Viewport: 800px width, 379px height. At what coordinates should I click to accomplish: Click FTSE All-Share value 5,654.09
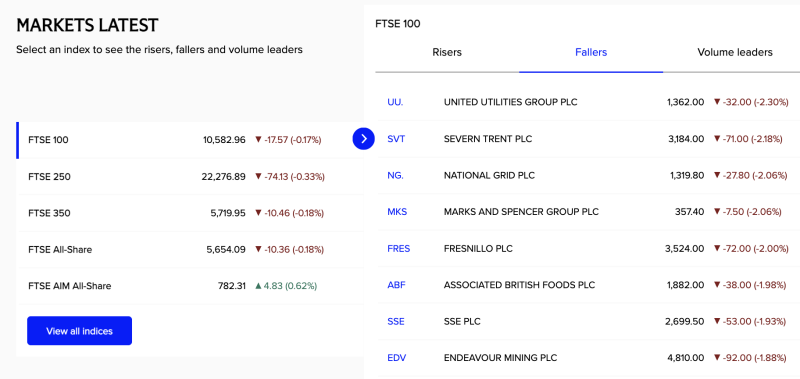tap(226, 250)
